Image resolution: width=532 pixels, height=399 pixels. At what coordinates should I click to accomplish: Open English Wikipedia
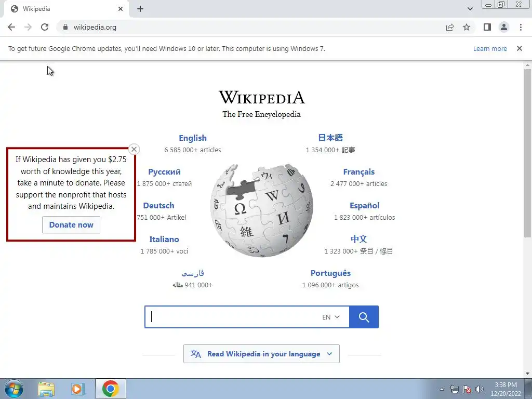193,138
